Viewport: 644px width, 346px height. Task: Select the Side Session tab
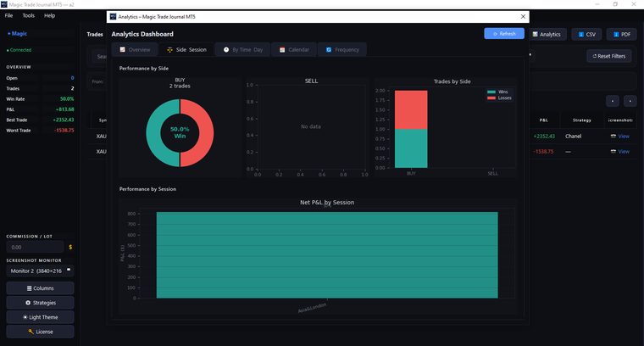click(x=186, y=50)
